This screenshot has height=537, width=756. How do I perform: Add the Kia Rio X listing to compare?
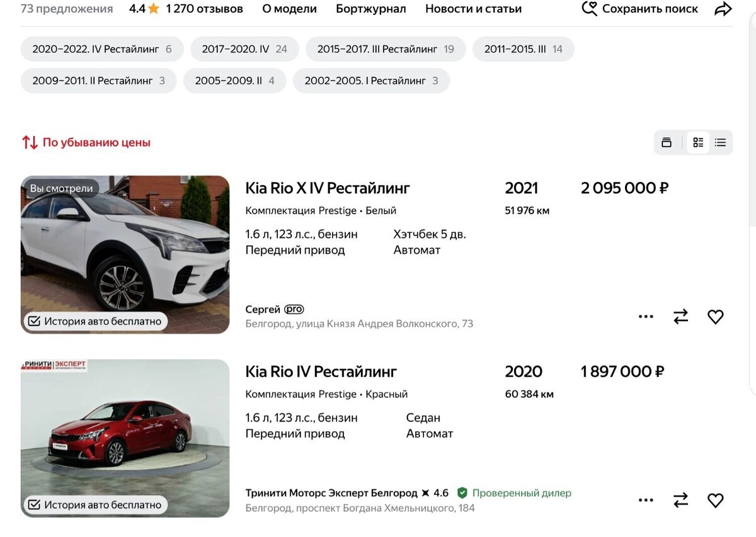click(x=681, y=317)
